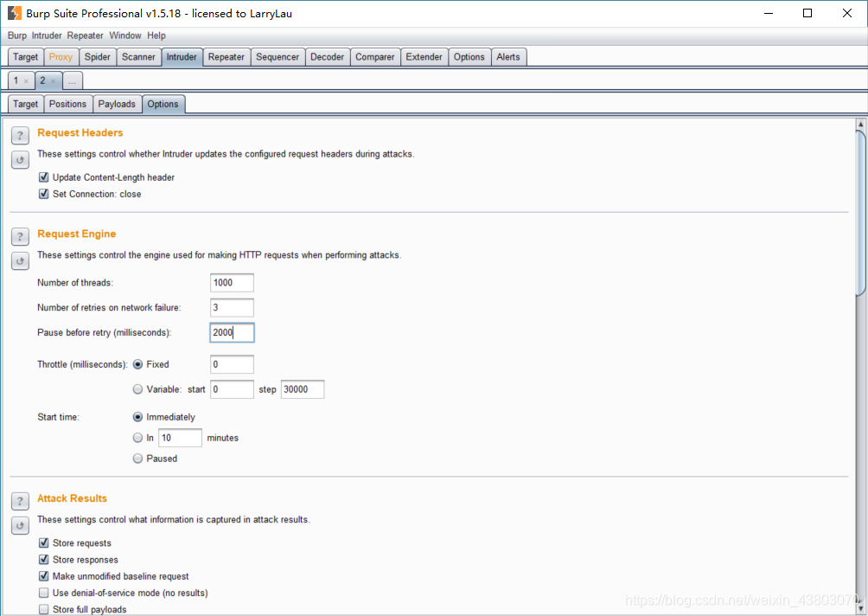Open the Positions sub-tab
This screenshot has width=868, height=616.
point(67,104)
